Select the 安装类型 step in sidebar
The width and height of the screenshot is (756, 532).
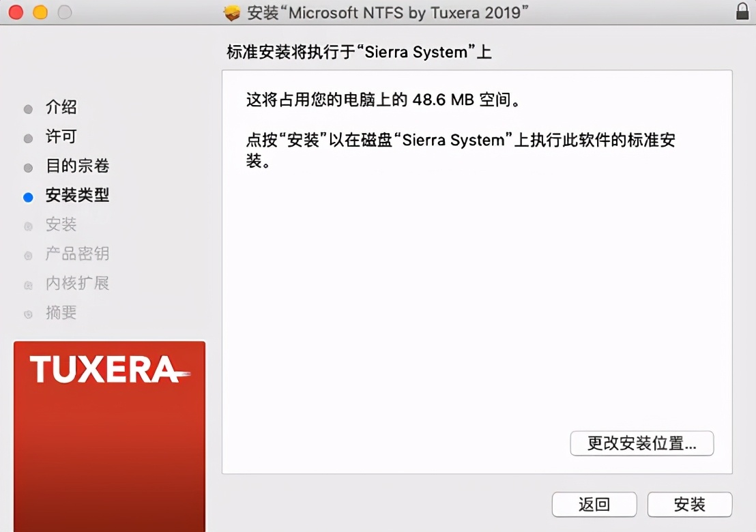(77, 195)
